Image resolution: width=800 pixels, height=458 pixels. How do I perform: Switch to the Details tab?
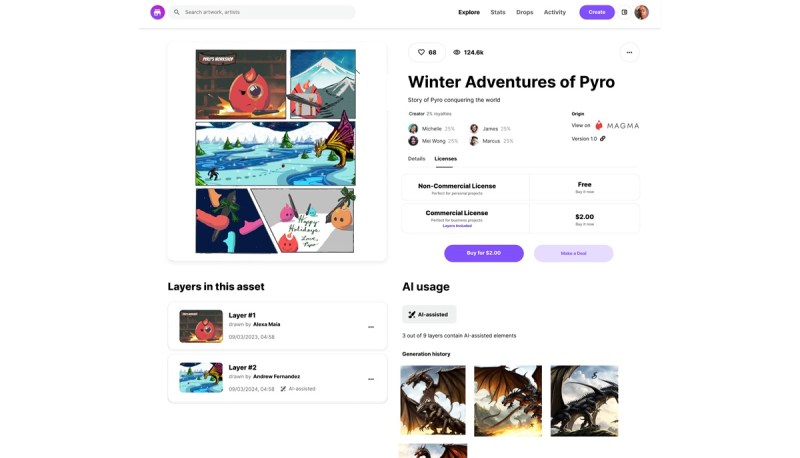point(416,159)
